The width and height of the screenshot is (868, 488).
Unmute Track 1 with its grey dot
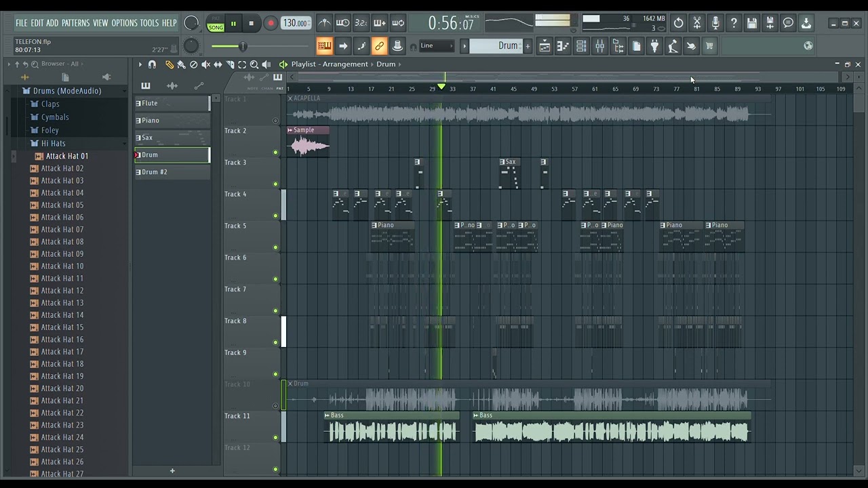[275, 121]
